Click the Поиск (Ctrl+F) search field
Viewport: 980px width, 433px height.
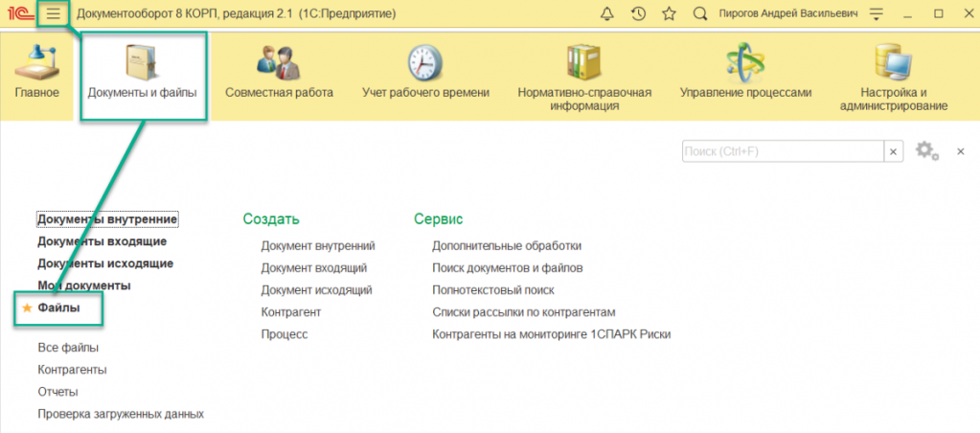tap(782, 151)
